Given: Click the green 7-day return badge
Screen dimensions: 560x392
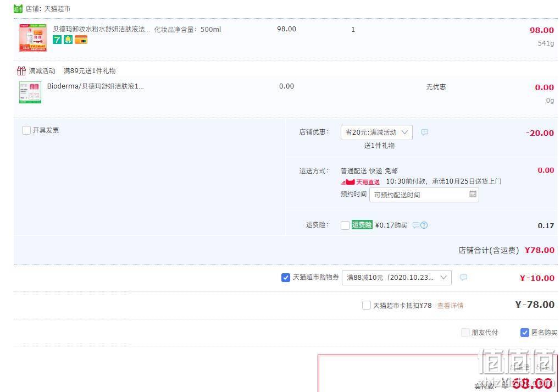Looking at the screenshot, I should [x=57, y=40].
